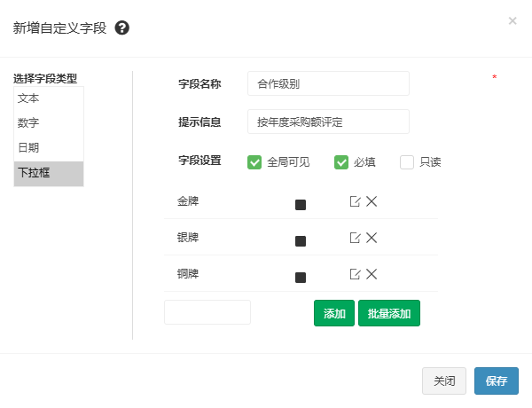This screenshot has width=532, height=408.
Task: Open the help question mark icon
Action: [122, 27]
